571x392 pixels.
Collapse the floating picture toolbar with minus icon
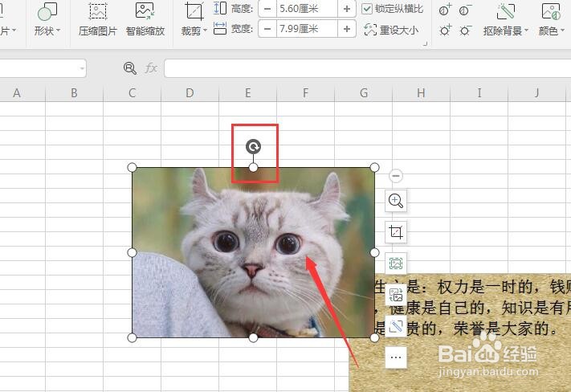(x=396, y=176)
